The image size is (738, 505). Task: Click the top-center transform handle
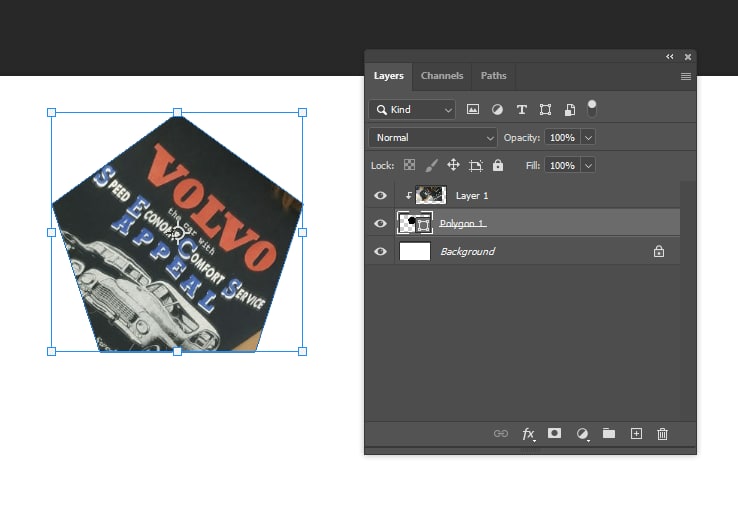pyautogui.click(x=177, y=112)
